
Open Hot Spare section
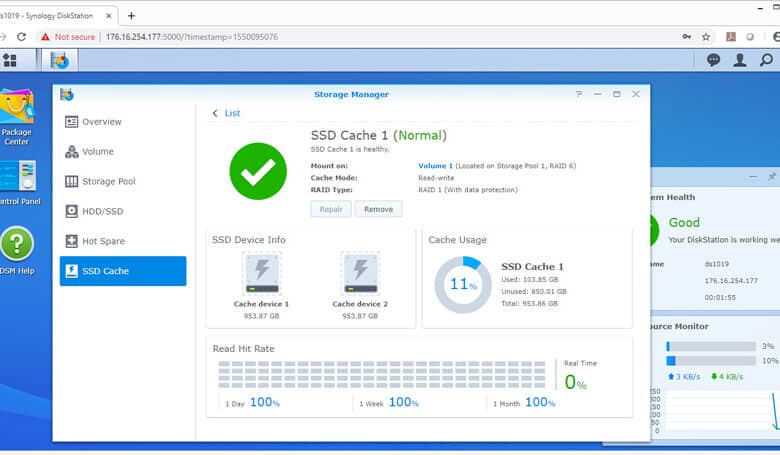123,241
